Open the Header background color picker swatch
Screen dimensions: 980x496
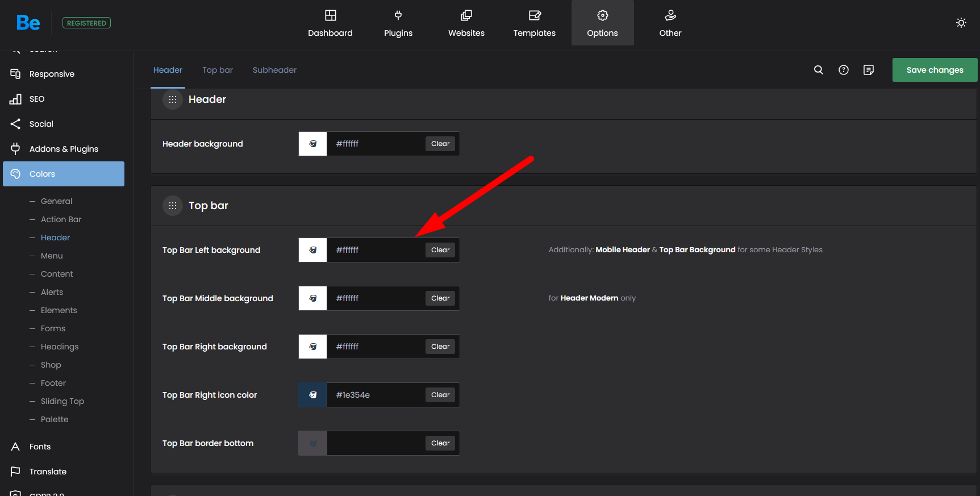pyautogui.click(x=312, y=144)
